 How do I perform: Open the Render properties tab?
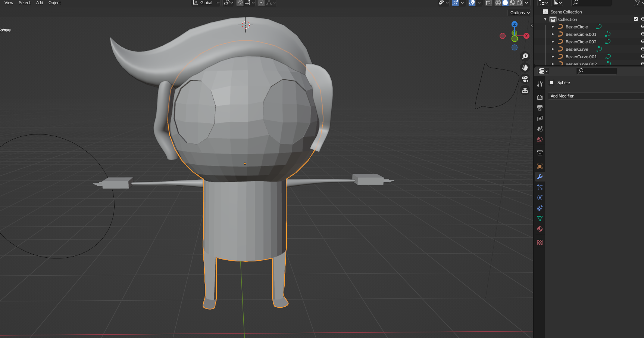[x=540, y=97]
